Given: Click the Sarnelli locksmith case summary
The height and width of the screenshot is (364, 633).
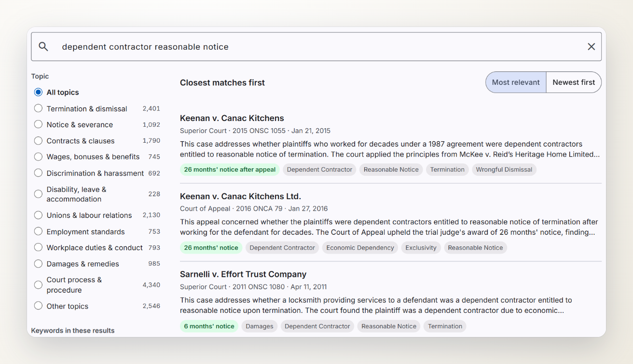Looking at the screenshot, I should pos(376,305).
